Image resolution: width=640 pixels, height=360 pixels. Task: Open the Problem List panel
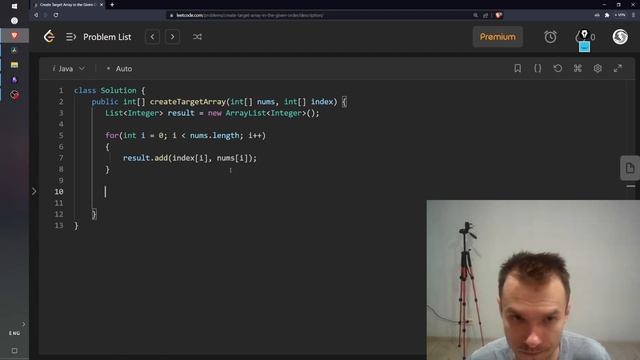(x=99, y=37)
